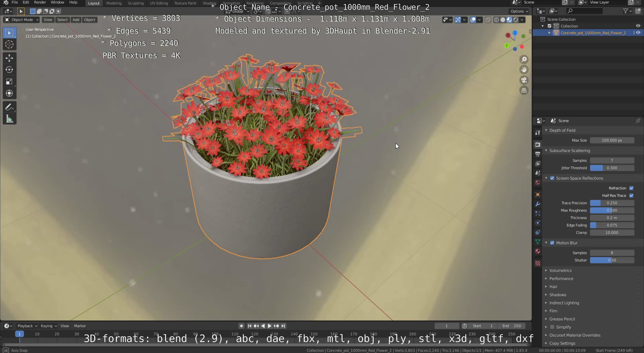Toggle Collection exclude checkbox in outliner
Viewport: 644px width, 353px height.
[x=550, y=26]
